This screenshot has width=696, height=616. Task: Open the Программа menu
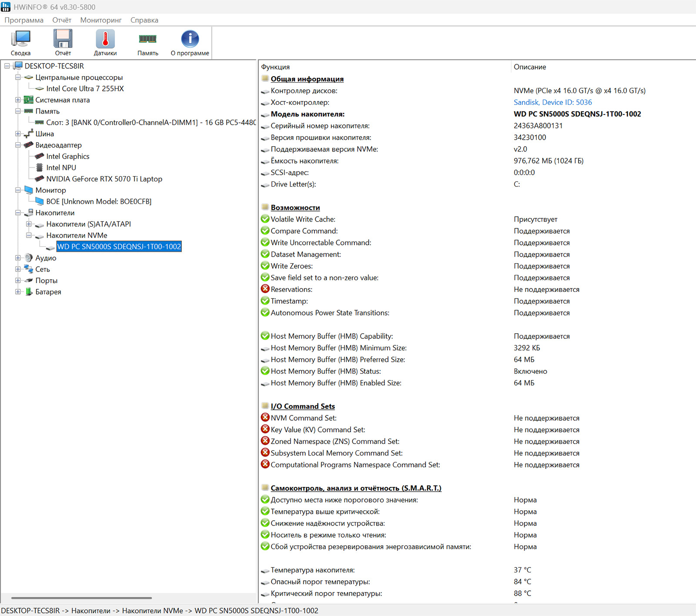click(x=24, y=20)
